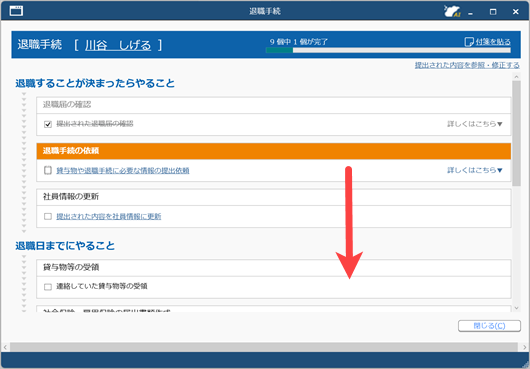Click the 9個中1個が完了 progress bar

pos(388,50)
